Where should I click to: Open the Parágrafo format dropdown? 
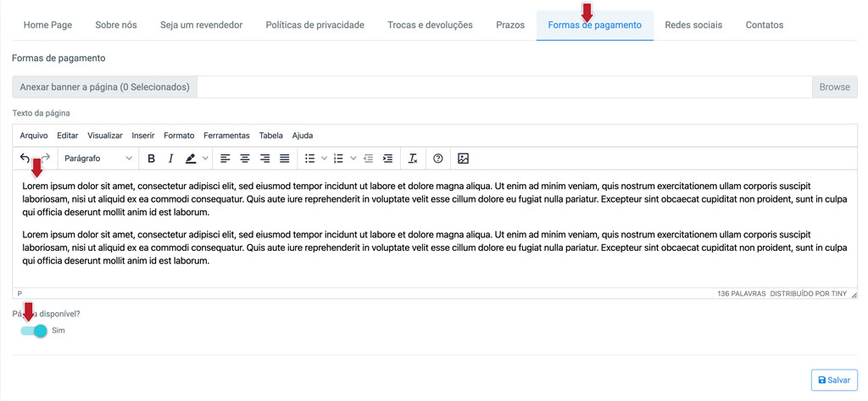[x=98, y=159]
